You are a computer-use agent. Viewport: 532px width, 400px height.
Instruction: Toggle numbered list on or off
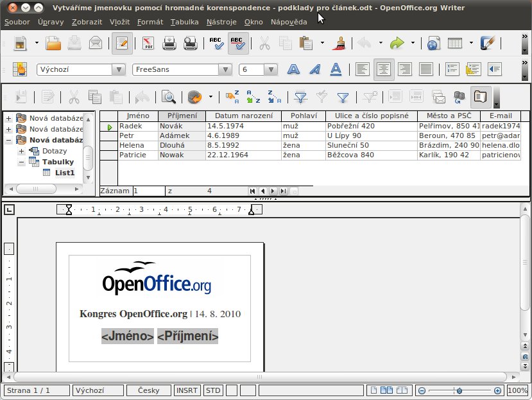[452, 69]
